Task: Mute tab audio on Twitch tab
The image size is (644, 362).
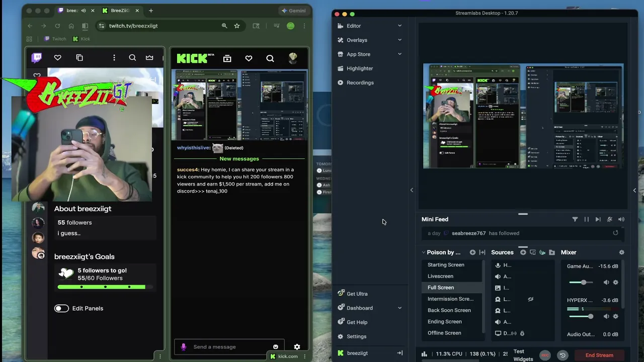Action: [83, 11]
